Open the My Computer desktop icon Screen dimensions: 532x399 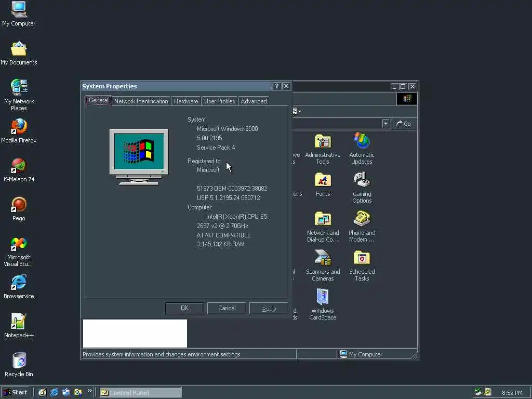(19, 14)
